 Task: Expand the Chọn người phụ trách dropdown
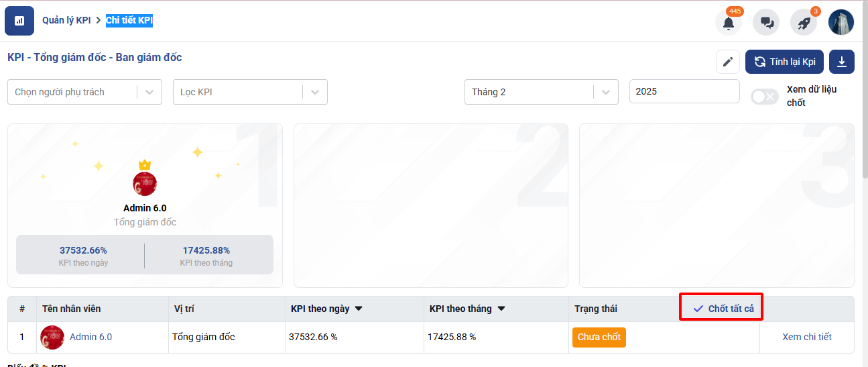149,92
